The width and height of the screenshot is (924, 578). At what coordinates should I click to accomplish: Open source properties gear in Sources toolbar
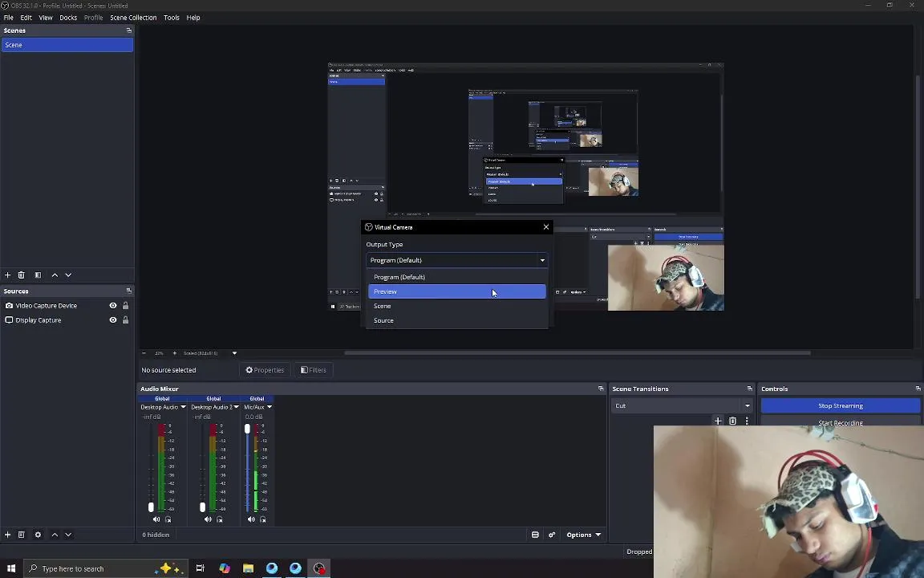tap(38, 535)
